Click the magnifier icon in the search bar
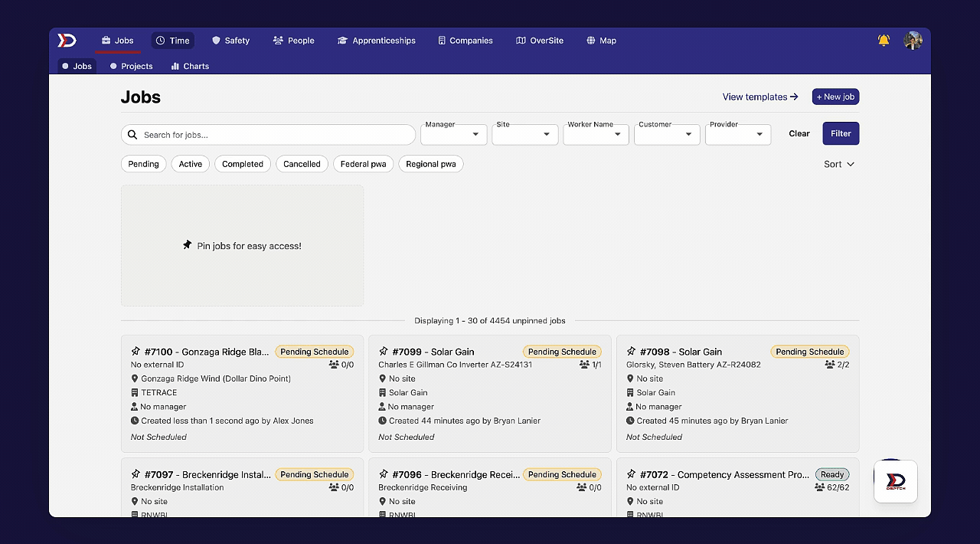Viewport: 980px width, 544px height. click(132, 135)
